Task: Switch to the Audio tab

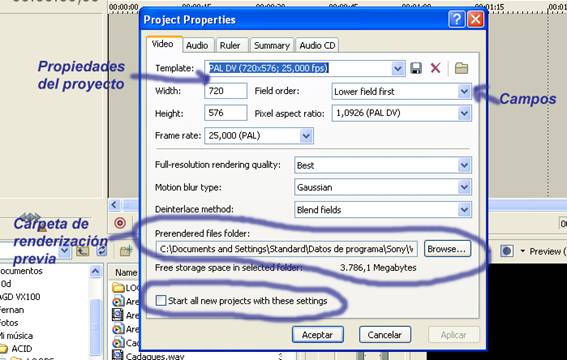Action: [197, 46]
